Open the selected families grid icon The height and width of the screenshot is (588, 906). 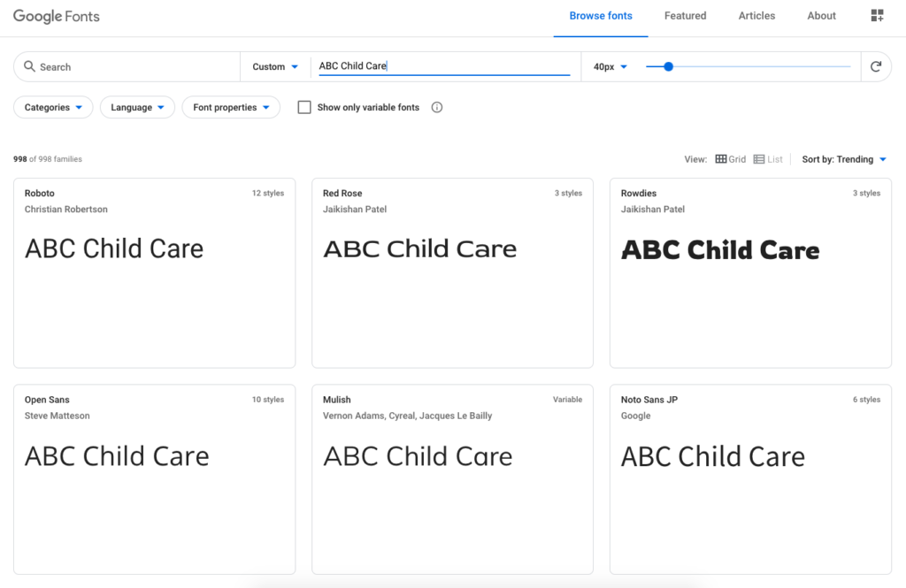877,16
